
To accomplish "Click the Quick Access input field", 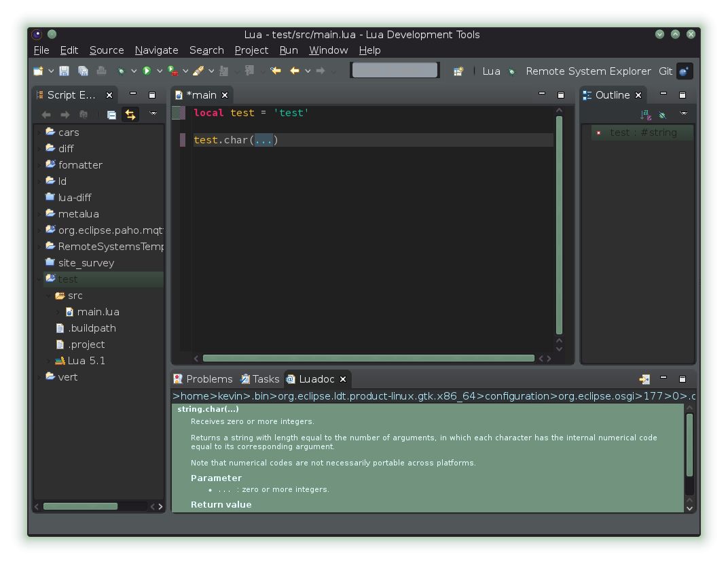I will click(x=395, y=70).
